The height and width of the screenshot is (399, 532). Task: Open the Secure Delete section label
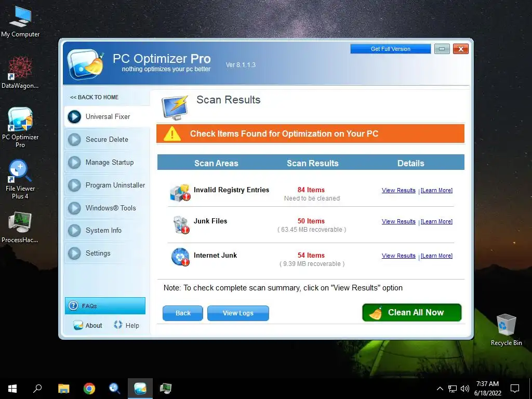pos(107,139)
